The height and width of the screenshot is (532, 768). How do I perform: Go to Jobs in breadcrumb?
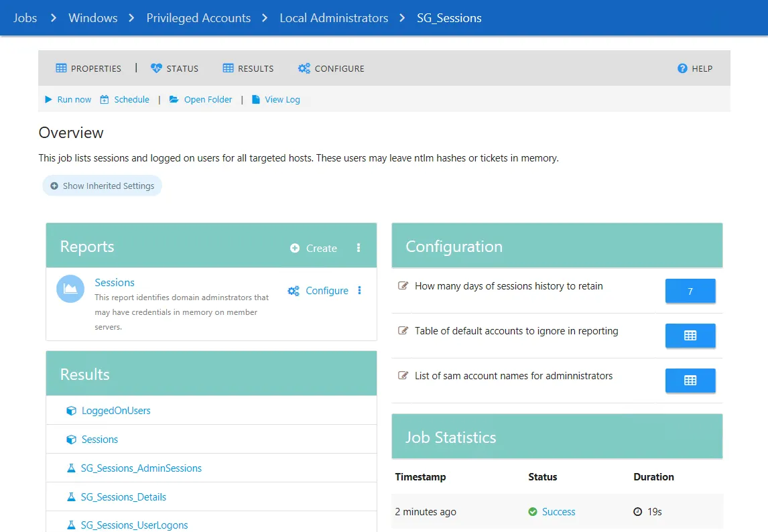tap(25, 18)
